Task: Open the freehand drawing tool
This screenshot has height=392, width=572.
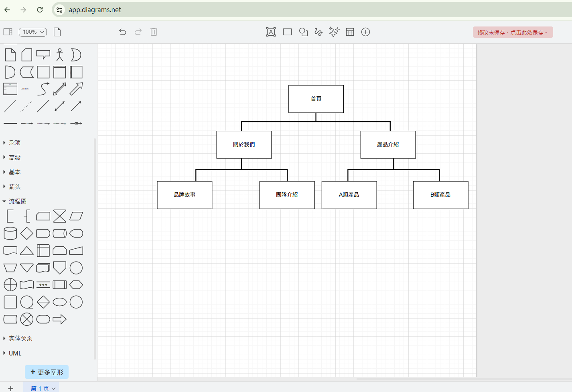Action: [x=318, y=32]
